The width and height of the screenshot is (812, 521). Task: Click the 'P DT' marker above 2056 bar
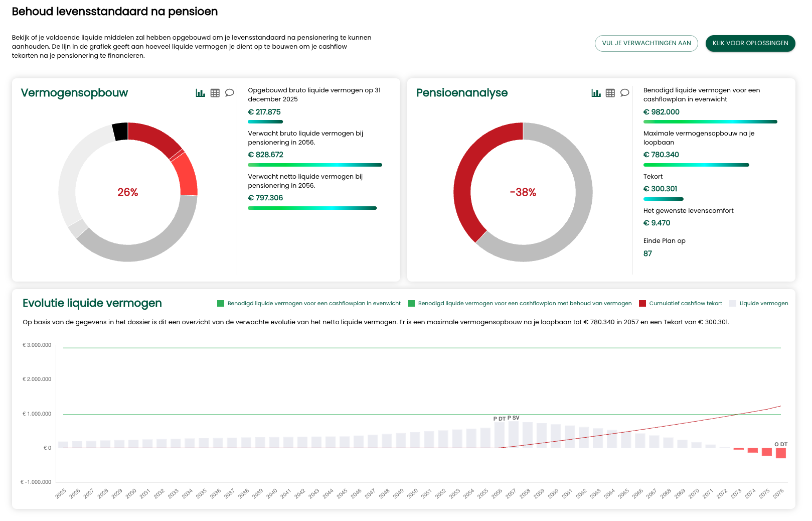499,419
